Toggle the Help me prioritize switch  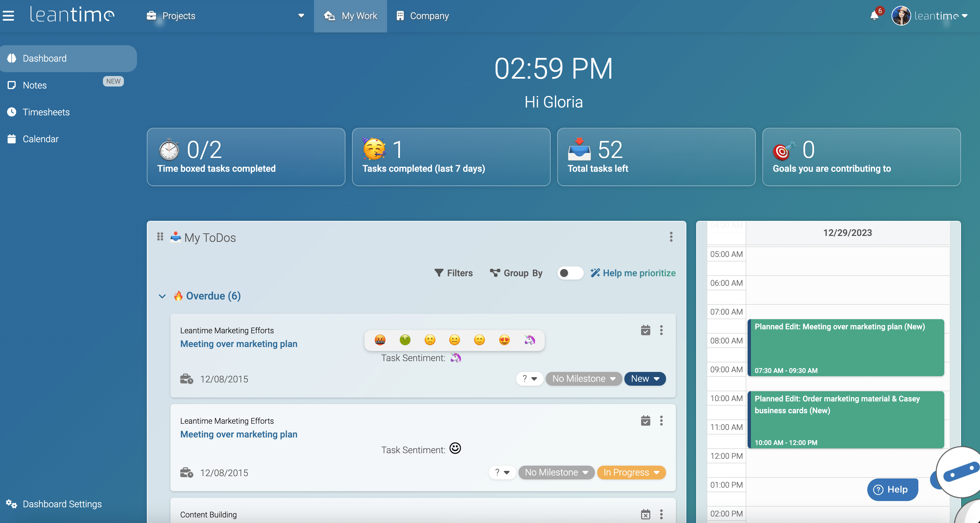pyautogui.click(x=570, y=273)
